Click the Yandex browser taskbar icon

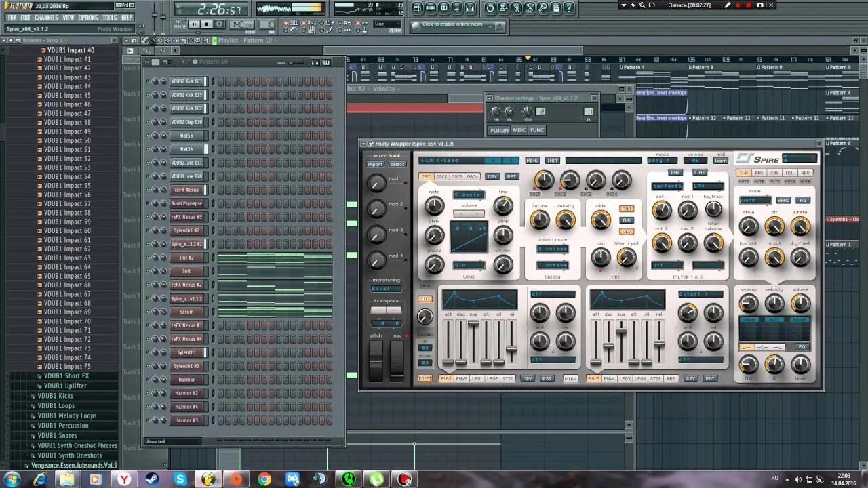(124, 479)
